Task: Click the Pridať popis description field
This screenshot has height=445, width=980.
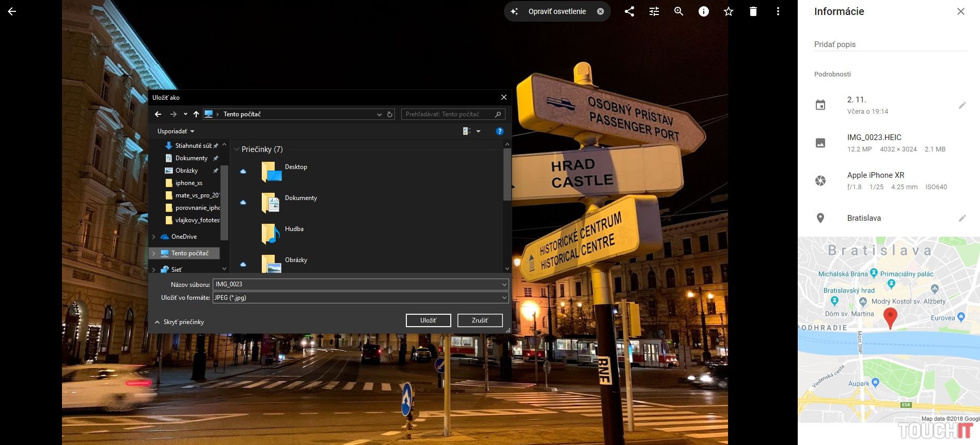Action: pos(890,44)
